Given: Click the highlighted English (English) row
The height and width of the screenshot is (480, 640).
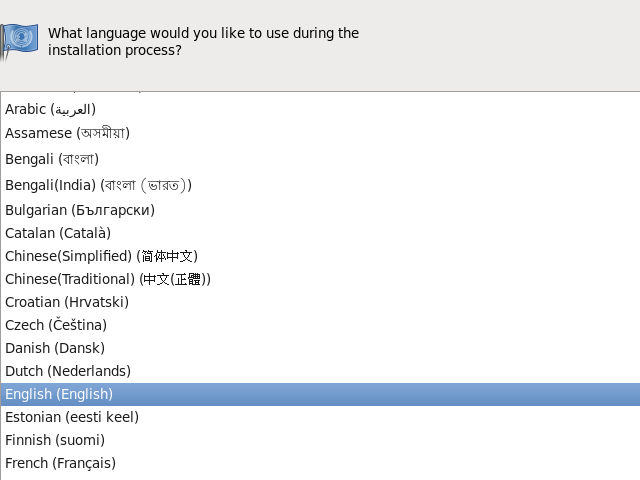Looking at the screenshot, I should [59, 394].
